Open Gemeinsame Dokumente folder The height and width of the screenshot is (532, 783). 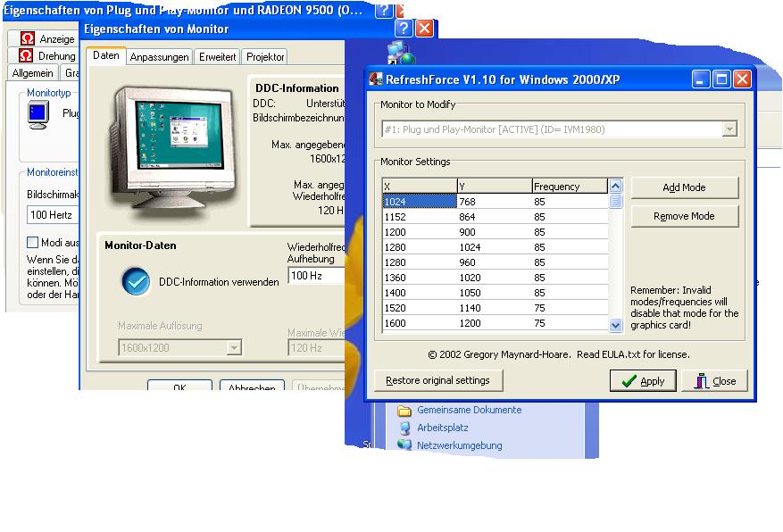tap(460, 410)
